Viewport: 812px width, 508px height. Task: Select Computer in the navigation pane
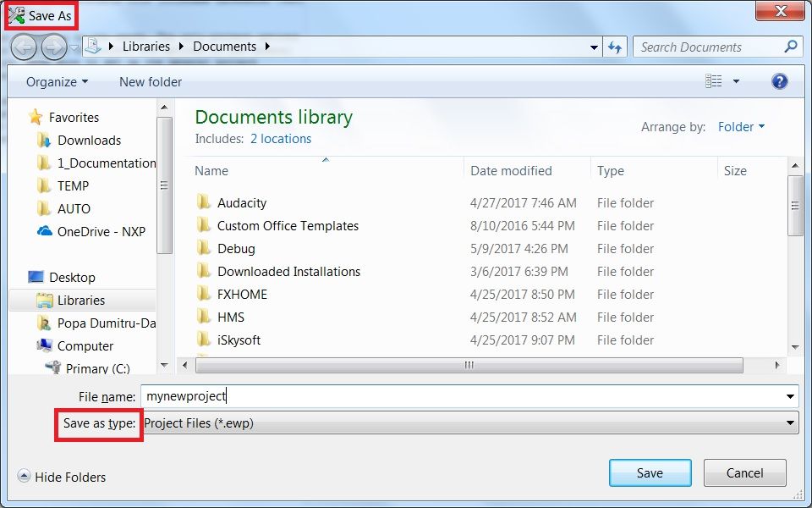(x=85, y=345)
